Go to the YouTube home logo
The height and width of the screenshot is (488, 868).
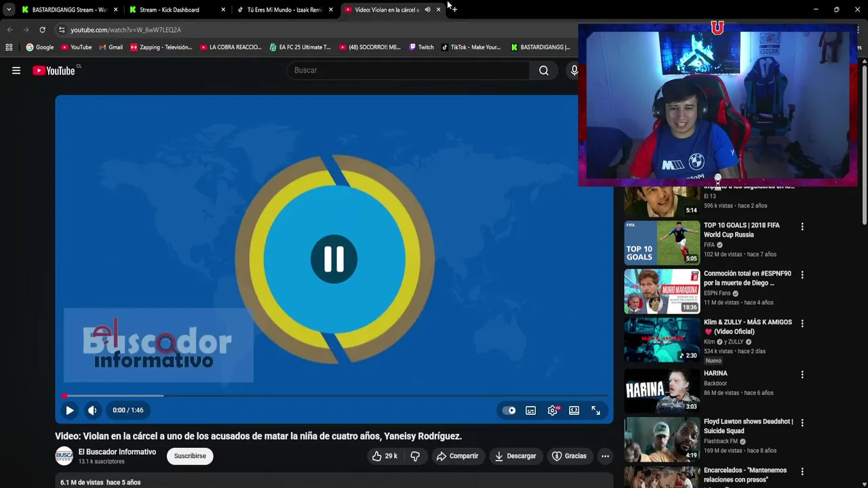point(54,70)
